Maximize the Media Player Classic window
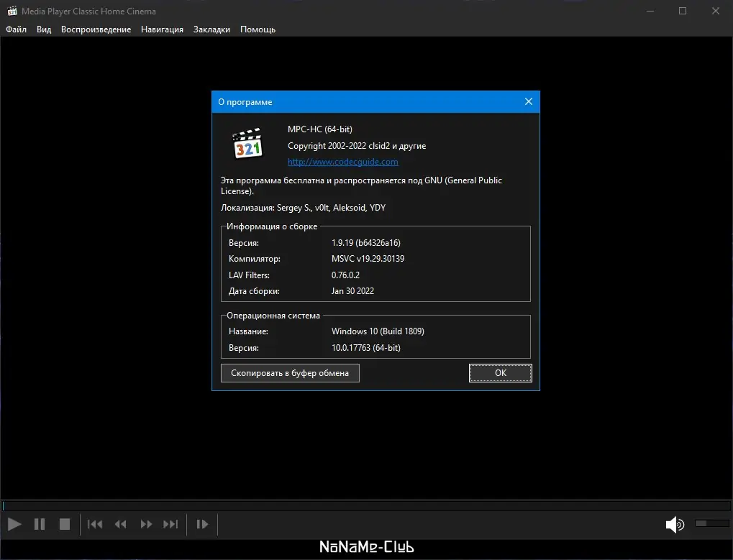Viewport: 733px width, 560px height. (x=683, y=11)
